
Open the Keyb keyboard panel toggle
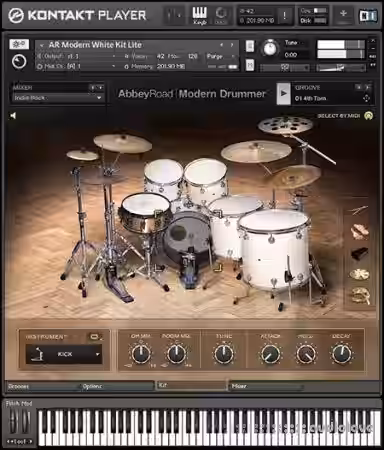200,15
